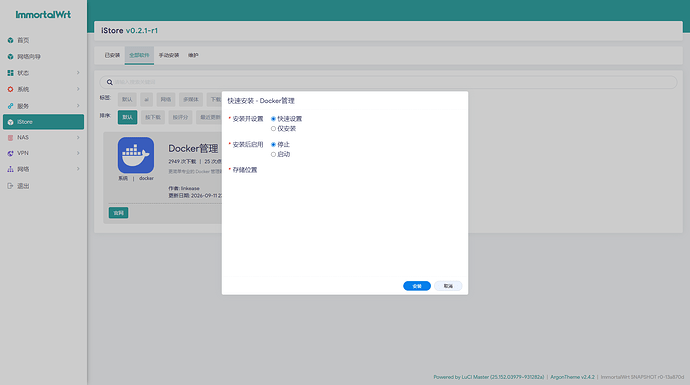Click the 服务 link icon in sidebar

coord(10,106)
